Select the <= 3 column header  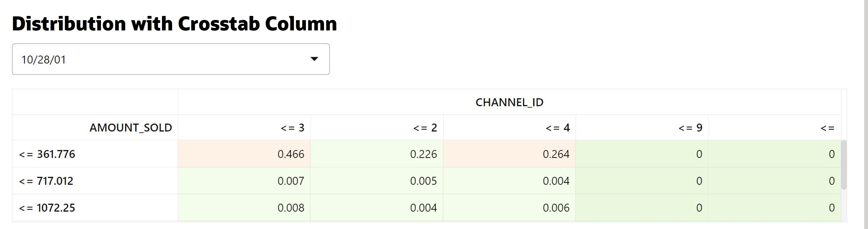click(x=292, y=128)
